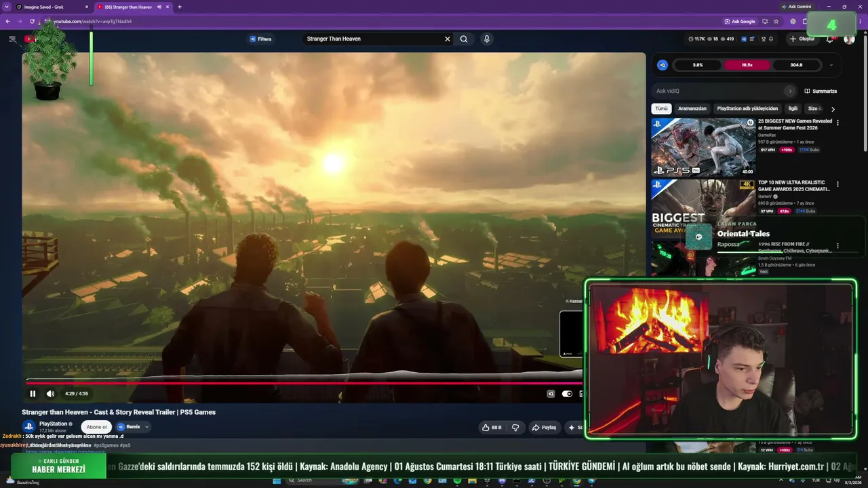Show more filter chips with right arrow

pos(833,109)
